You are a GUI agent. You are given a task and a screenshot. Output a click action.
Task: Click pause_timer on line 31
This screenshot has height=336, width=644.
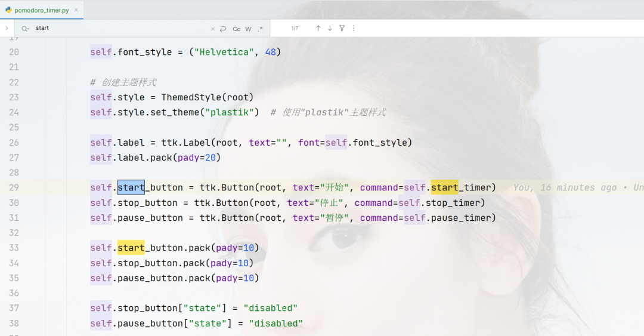[x=461, y=218]
